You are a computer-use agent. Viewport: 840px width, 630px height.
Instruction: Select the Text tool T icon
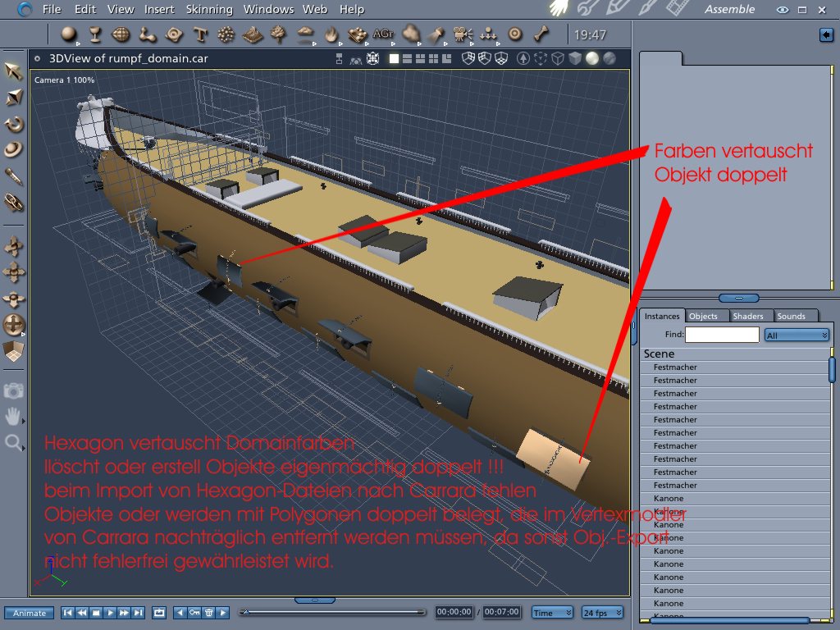coord(200,34)
